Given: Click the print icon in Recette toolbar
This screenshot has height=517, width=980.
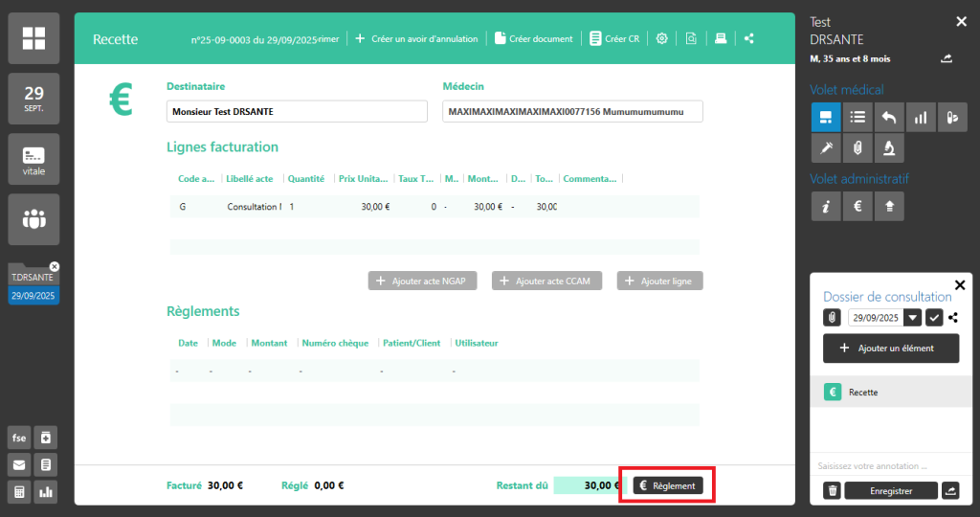Looking at the screenshot, I should (x=721, y=38).
